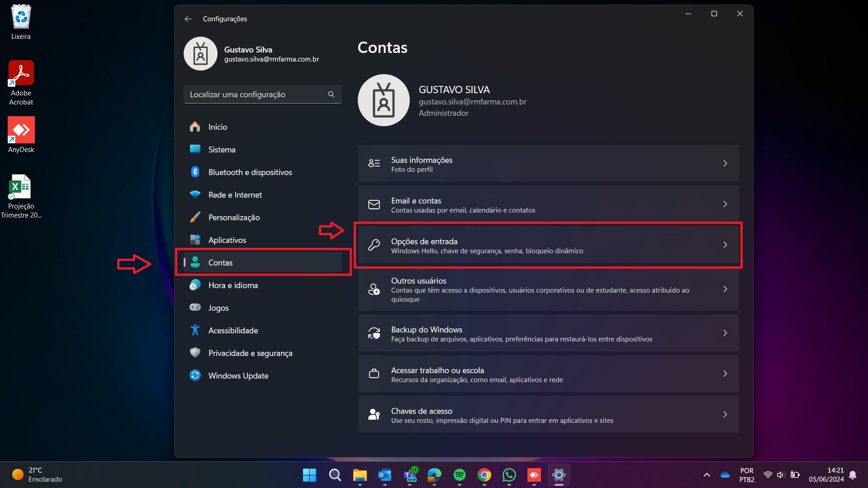Select the Acessibilidade sidebar item

(233, 331)
